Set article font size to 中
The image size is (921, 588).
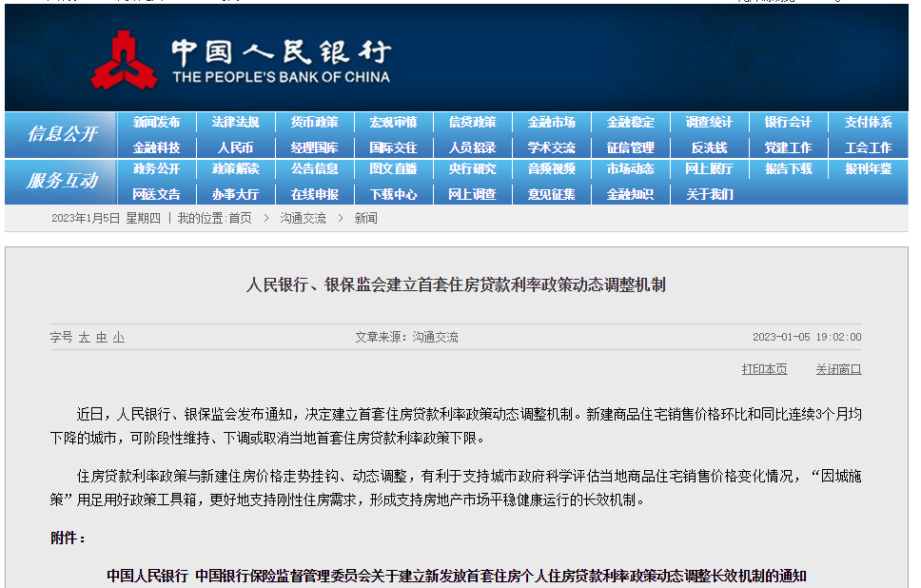point(102,337)
